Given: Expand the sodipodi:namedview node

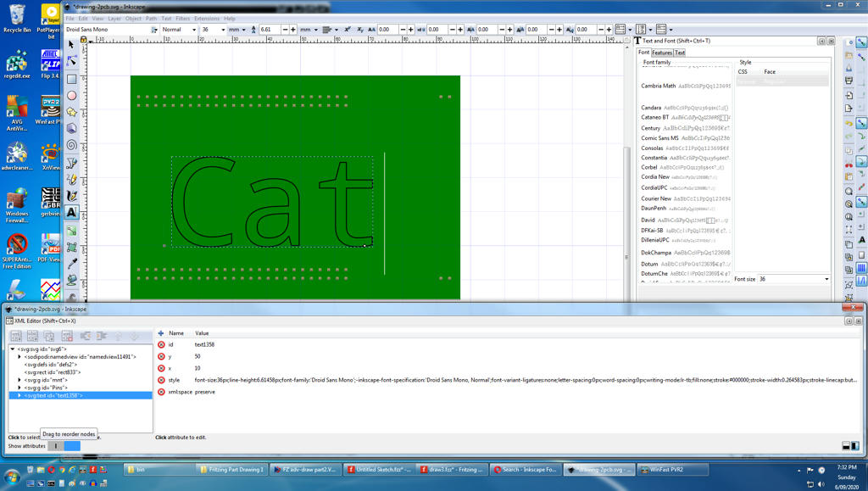Looking at the screenshot, I should [x=19, y=357].
